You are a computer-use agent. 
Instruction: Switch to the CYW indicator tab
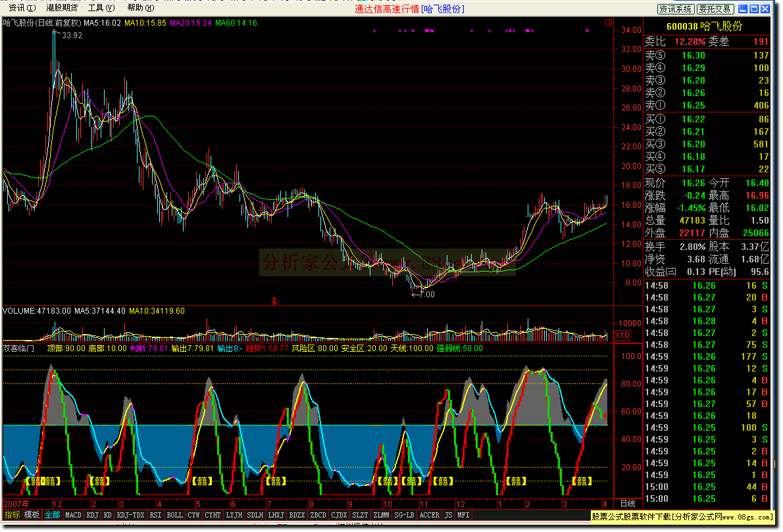(x=193, y=515)
